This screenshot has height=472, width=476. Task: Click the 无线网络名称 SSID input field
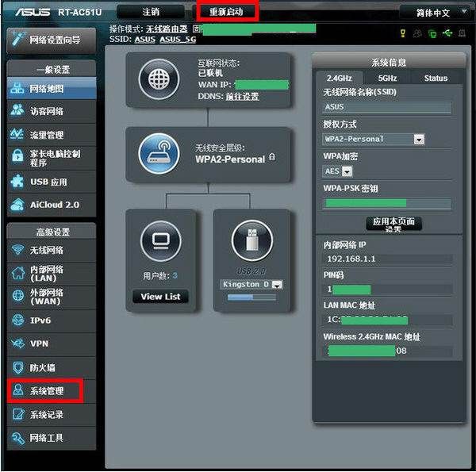(x=387, y=107)
